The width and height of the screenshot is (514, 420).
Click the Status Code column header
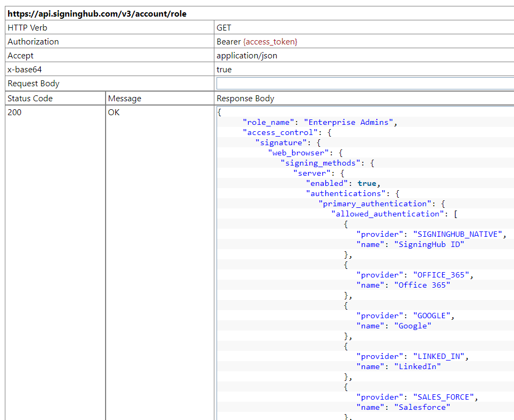click(30, 99)
